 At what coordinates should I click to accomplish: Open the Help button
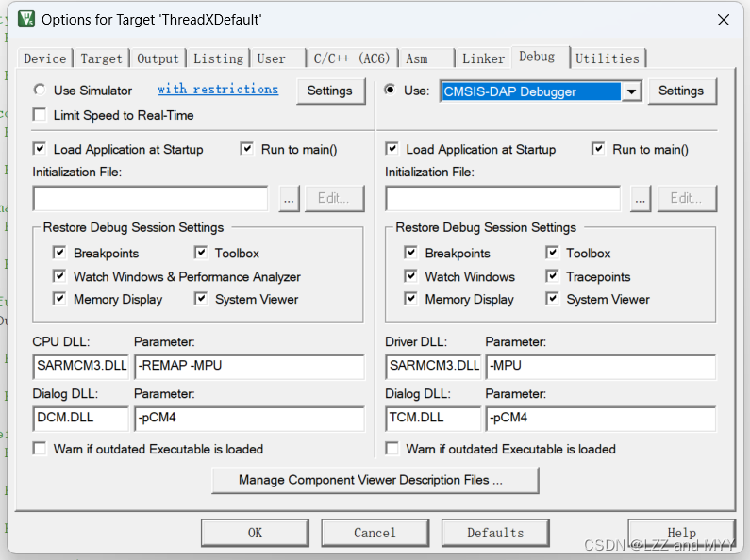(x=681, y=533)
